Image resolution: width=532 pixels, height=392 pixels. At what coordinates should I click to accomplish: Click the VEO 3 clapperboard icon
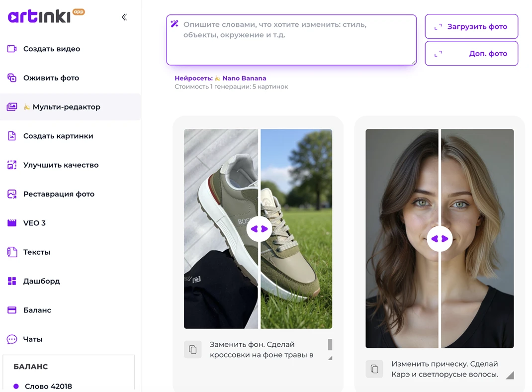pyautogui.click(x=12, y=223)
